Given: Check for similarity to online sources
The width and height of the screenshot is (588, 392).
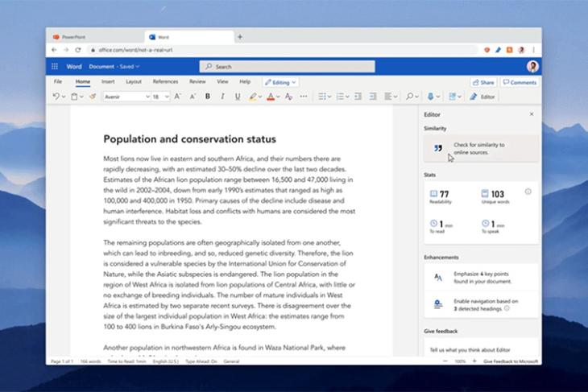Looking at the screenshot, I should (x=482, y=148).
